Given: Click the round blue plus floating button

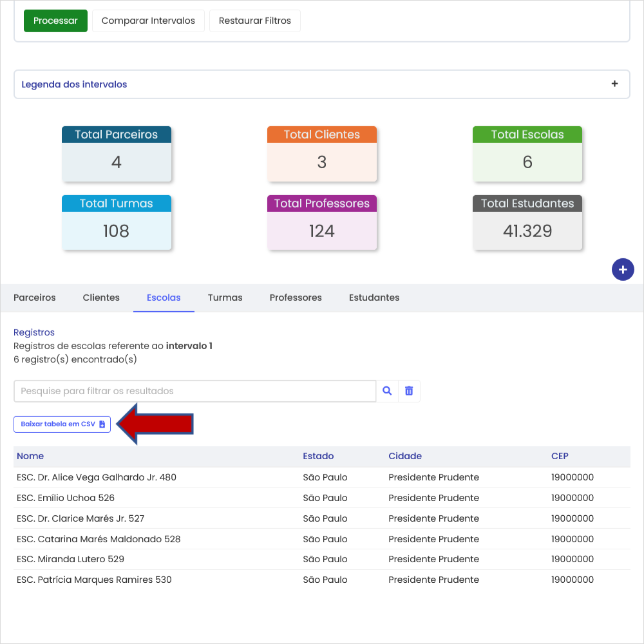Looking at the screenshot, I should [x=623, y=269].
